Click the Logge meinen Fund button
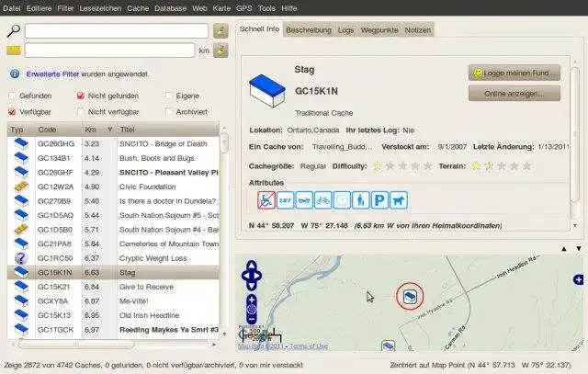588x374 pixels. [x=514, y=73]
